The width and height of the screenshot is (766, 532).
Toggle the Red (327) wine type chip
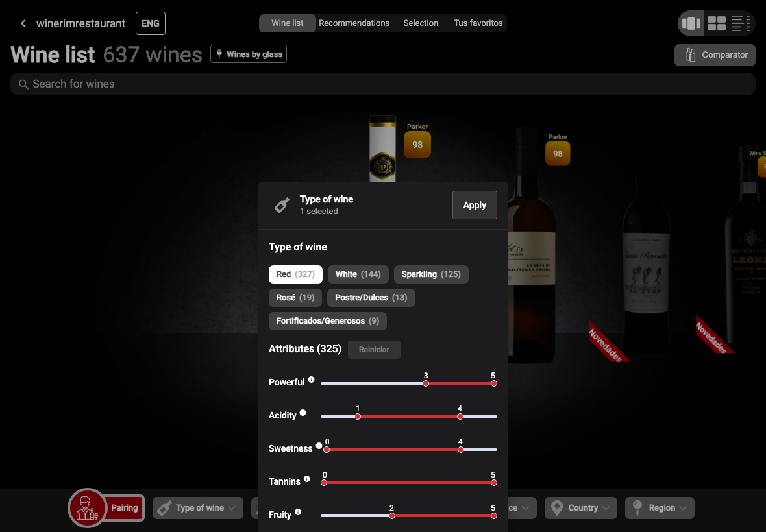(295, 274)
